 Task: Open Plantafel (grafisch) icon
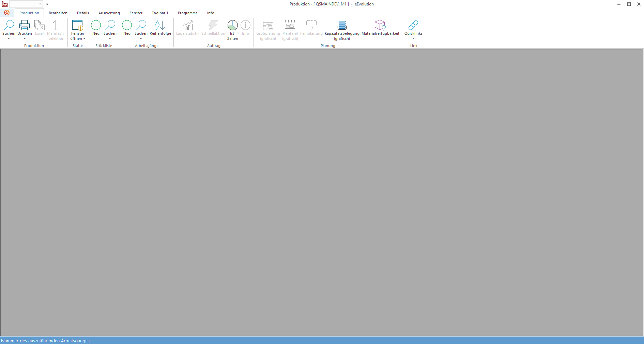click(x=290, y=25)
